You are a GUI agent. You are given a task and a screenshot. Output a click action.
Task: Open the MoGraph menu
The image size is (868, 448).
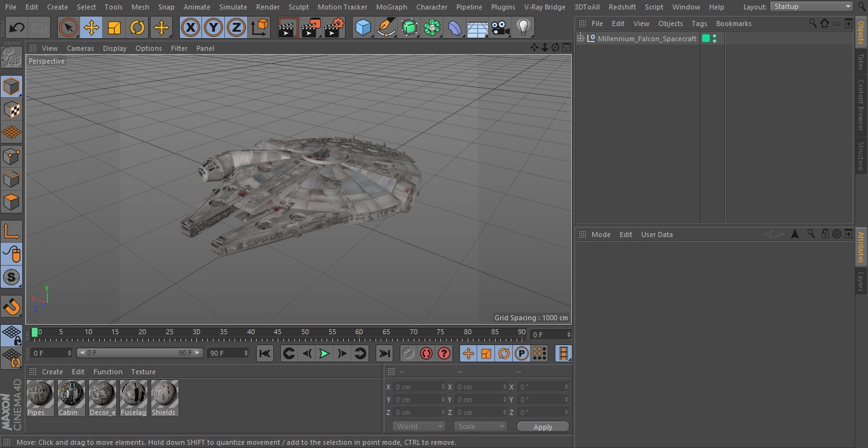click(x=391, y=7)
